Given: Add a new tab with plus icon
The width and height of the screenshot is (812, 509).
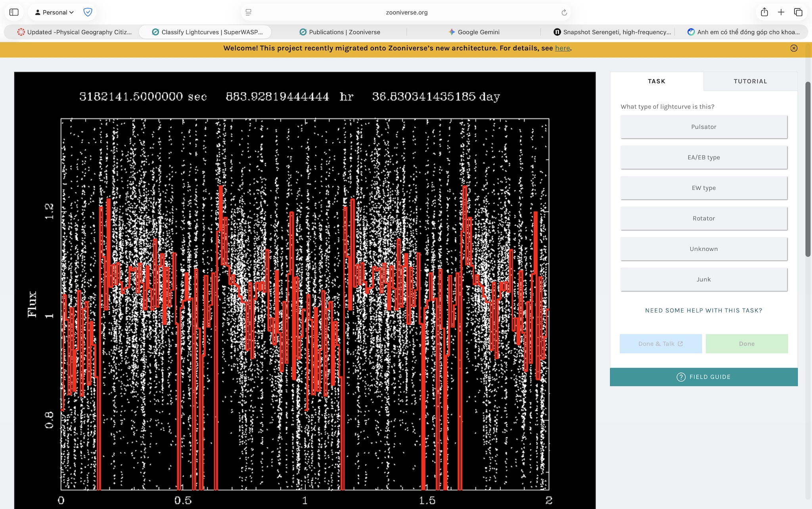Looking at the screenshot, I should (781, 12).
